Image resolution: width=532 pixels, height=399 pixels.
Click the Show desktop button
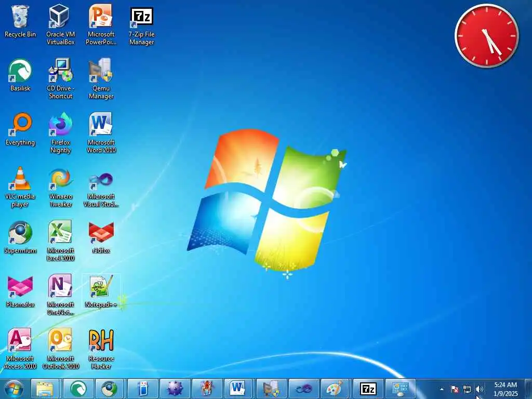tap(528, 389)
